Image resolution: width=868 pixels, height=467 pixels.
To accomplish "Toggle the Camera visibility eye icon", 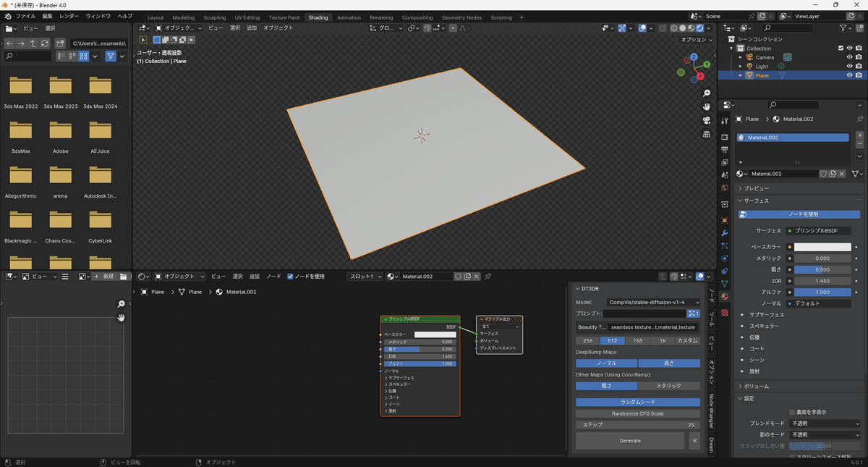I will coord(849,56).
